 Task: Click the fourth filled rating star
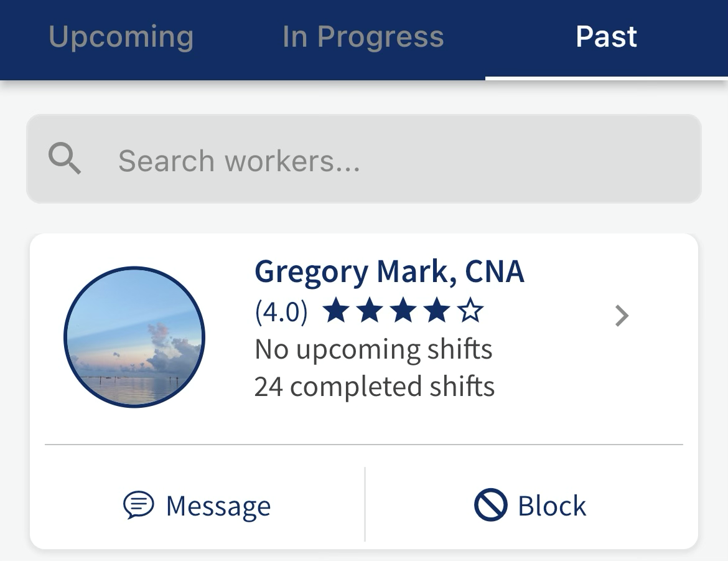tap(437, 311)
